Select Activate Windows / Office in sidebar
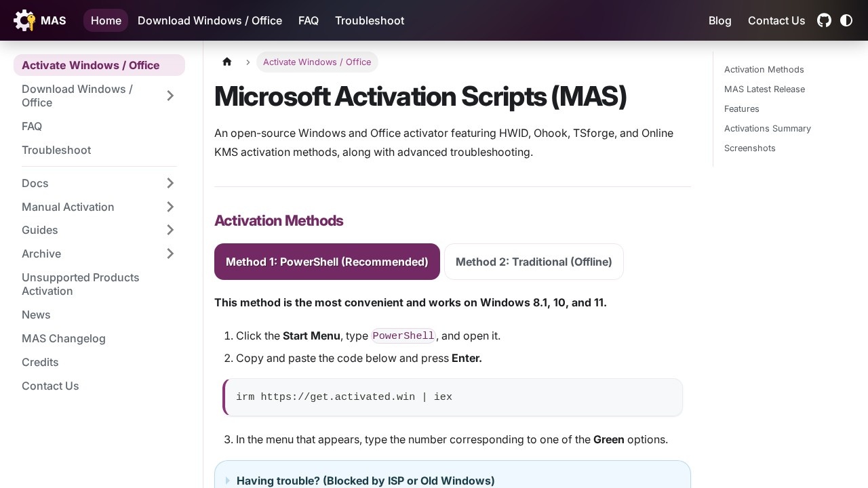This screenshot has width=868, height=488. (99, 65)
